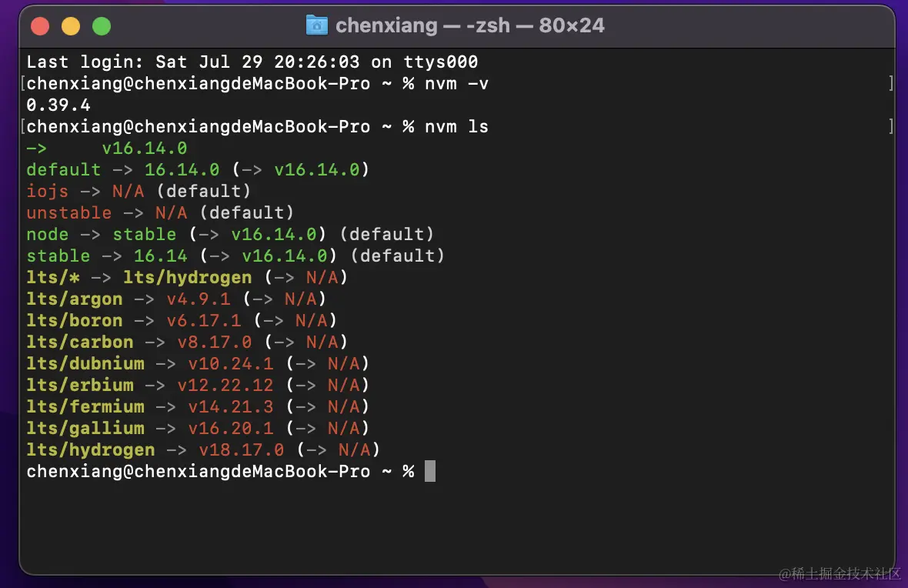Click the 'stable -> 16.14' line
908x588 pixels.
click(x=235, y=256)
